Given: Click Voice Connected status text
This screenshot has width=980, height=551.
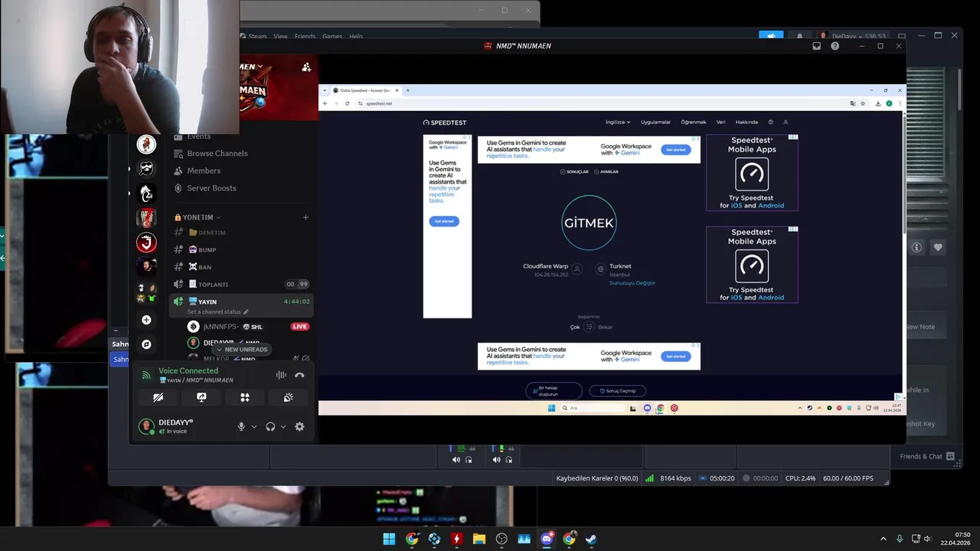Looking at the screenshot, I should (x=188, y=371).
